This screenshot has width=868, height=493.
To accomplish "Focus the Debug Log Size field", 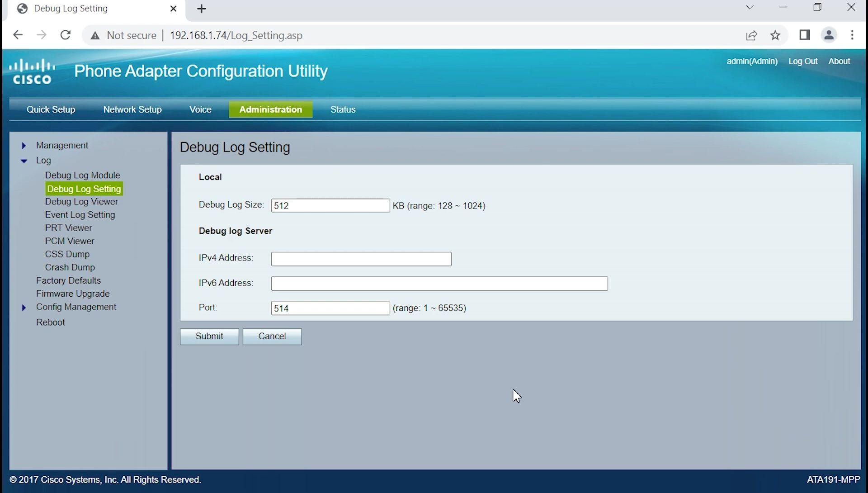I will (330, 205).
